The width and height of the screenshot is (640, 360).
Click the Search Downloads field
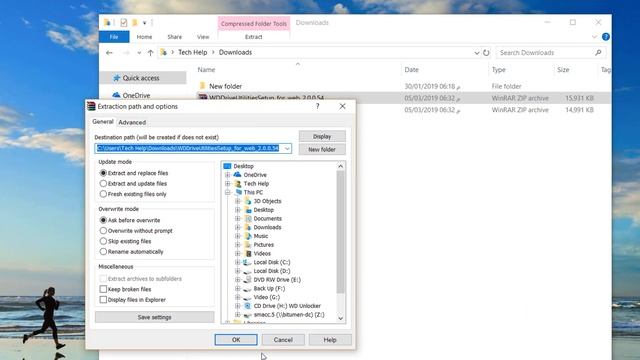point(551,53)
